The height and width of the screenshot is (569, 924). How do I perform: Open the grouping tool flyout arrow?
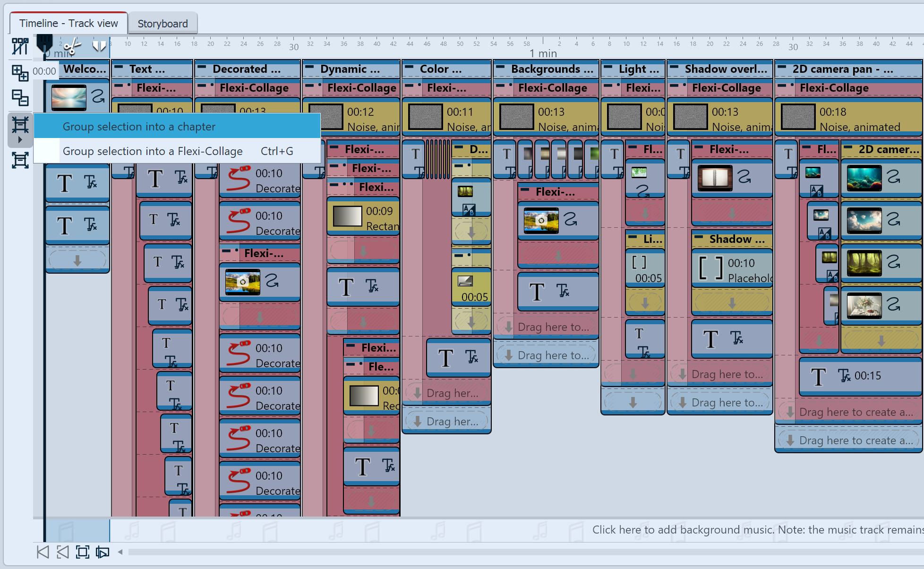(x=20, y=139)
